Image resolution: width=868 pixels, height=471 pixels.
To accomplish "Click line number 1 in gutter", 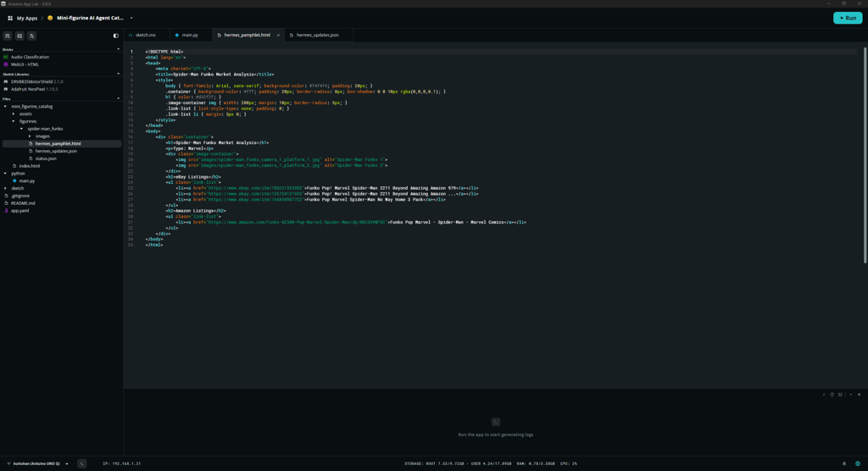I will tap(131, 52).
